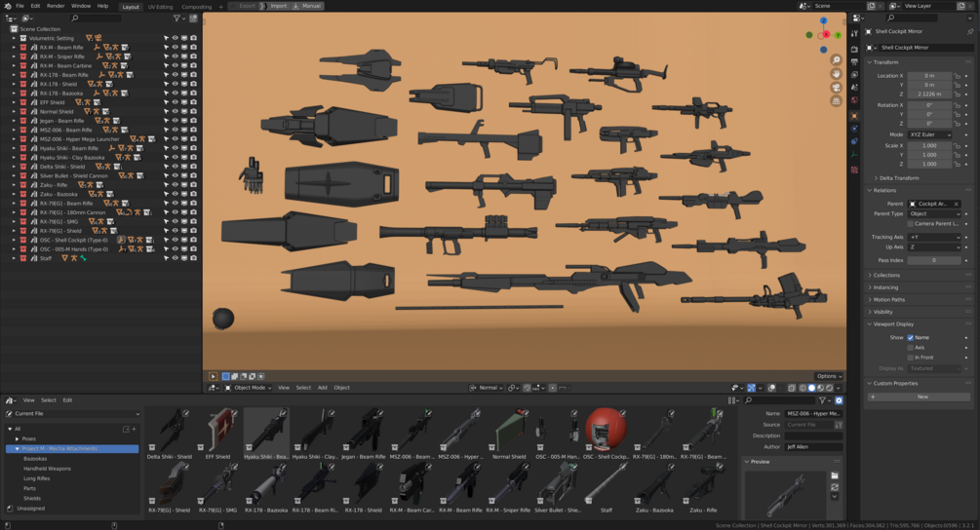Click the asset browser settings gear icon
Image resolution: width=980 pixels, height=530 pixels.
click(x=839, y=400)
